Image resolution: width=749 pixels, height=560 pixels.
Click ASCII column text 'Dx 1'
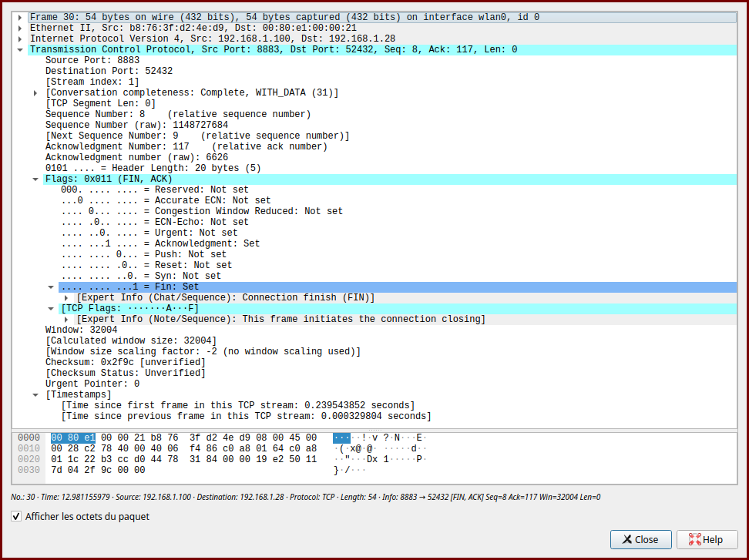point(378,459)
